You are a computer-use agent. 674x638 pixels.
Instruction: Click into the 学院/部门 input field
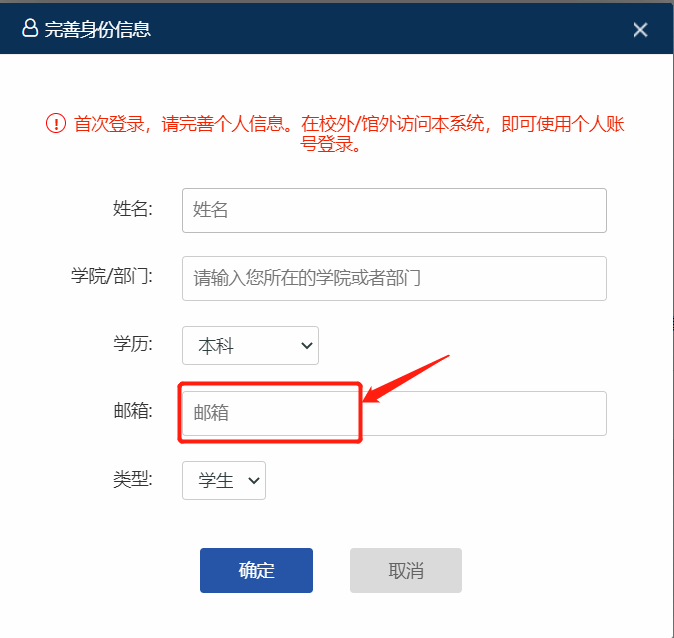tap(394, 278)
